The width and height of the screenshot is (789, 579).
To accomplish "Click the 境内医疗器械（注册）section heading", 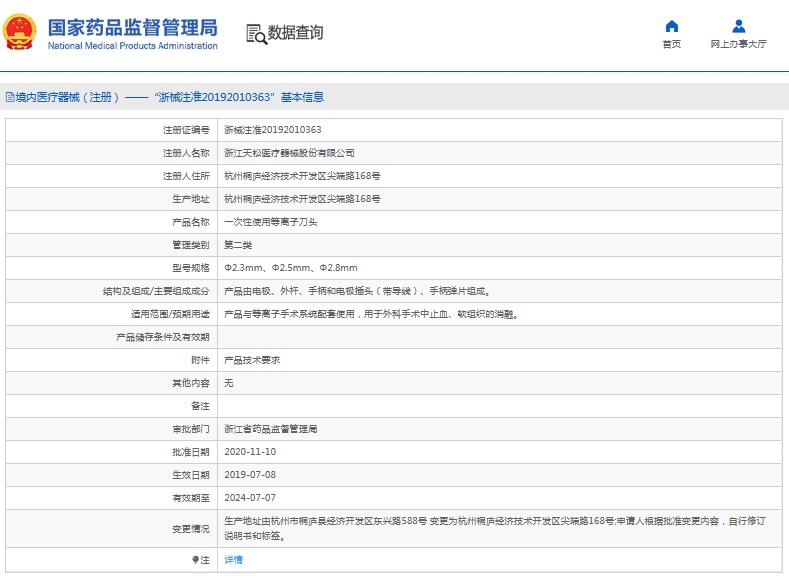I will 67,98.
